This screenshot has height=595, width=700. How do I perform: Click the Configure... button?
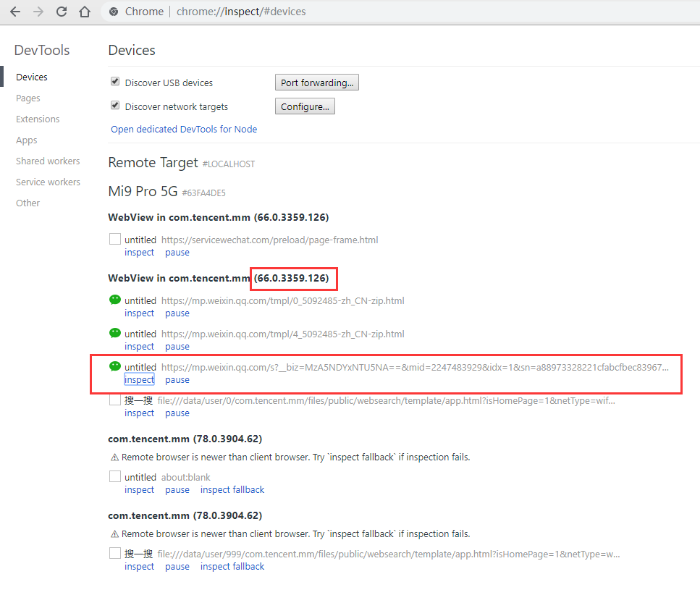pos(305,106)
